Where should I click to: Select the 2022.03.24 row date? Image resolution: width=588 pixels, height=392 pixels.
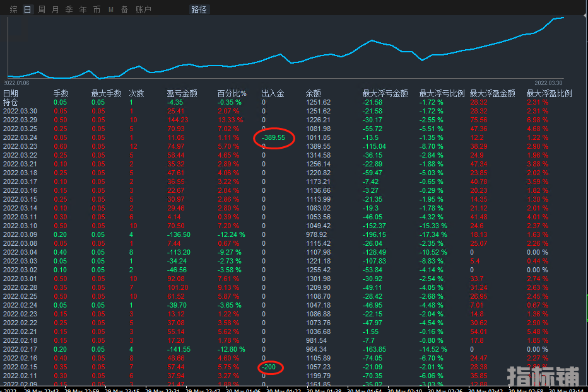(x=20, y=137)
